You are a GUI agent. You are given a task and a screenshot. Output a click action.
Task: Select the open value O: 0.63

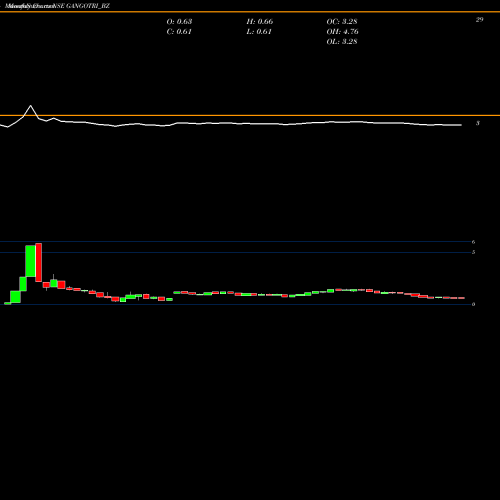pos(179,21)
